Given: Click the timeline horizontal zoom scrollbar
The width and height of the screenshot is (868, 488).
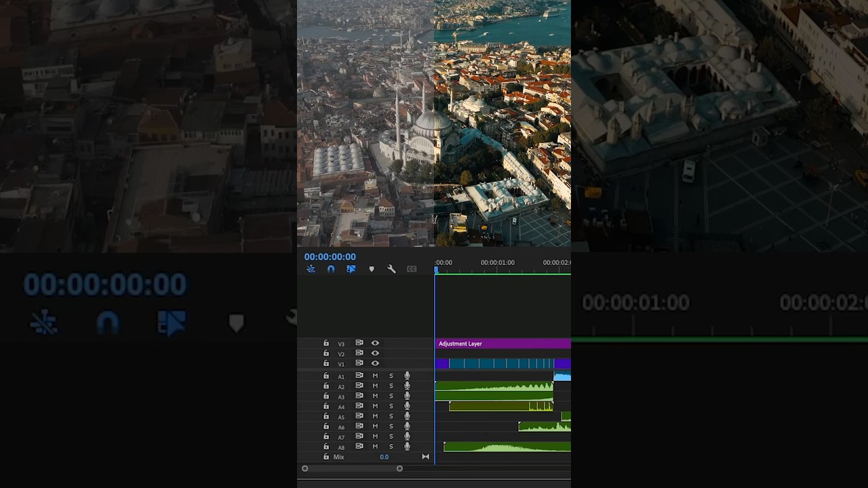Looking at the screenshot, I should pos(352,468).
